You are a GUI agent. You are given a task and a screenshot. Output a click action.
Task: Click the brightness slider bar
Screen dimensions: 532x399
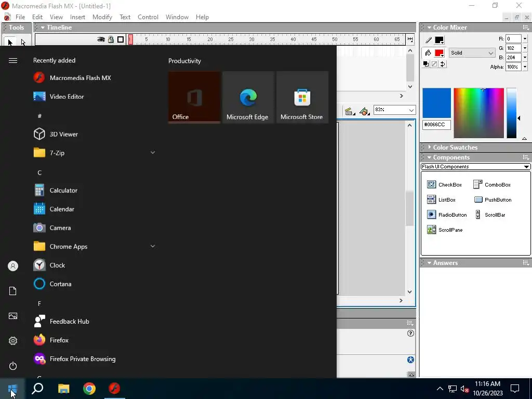tap(511, 113)
